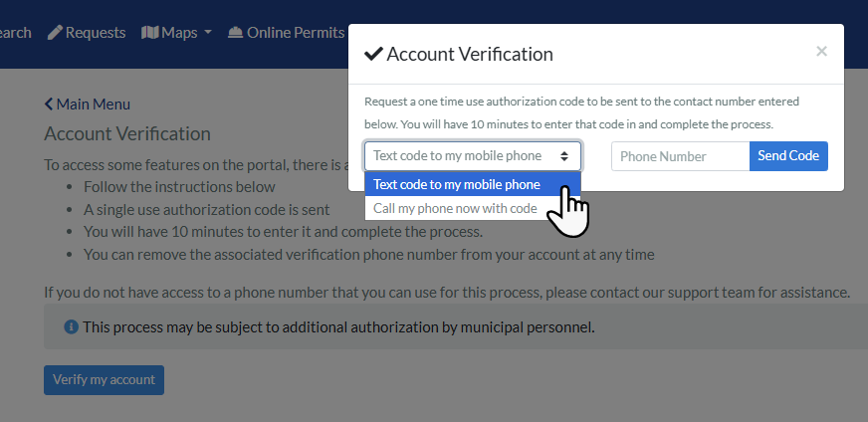Click the left chevron beside Main Menu
868x422 pixels.
coord(49,104)
